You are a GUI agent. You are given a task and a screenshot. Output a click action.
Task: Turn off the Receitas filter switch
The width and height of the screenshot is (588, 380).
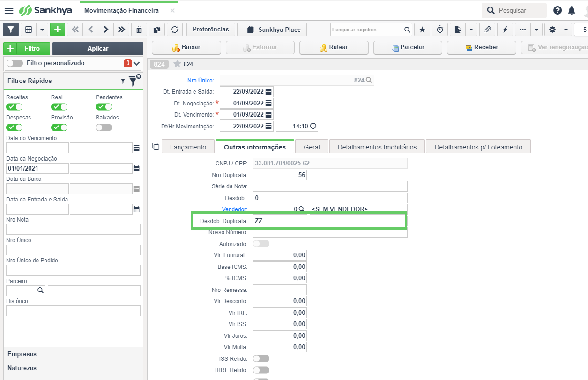coord(14,107)
